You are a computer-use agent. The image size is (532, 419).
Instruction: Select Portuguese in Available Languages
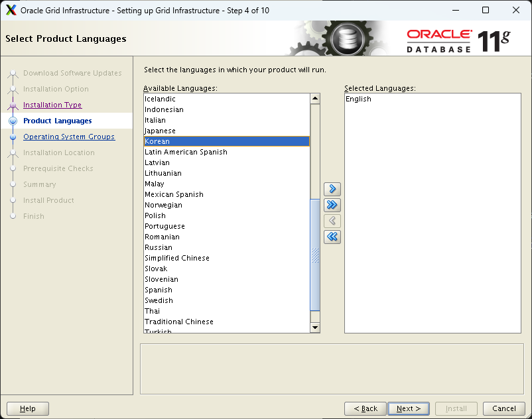click(227, 226)
